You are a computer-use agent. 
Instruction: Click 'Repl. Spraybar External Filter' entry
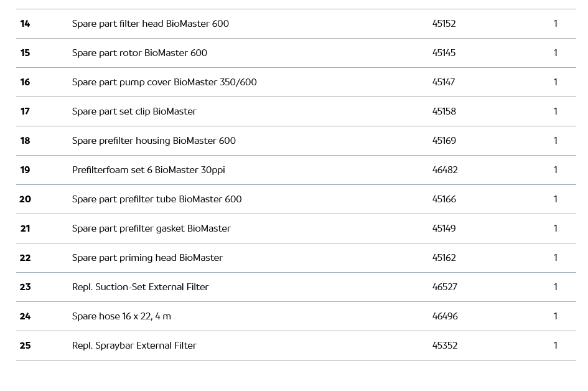(x=134, y=346)
